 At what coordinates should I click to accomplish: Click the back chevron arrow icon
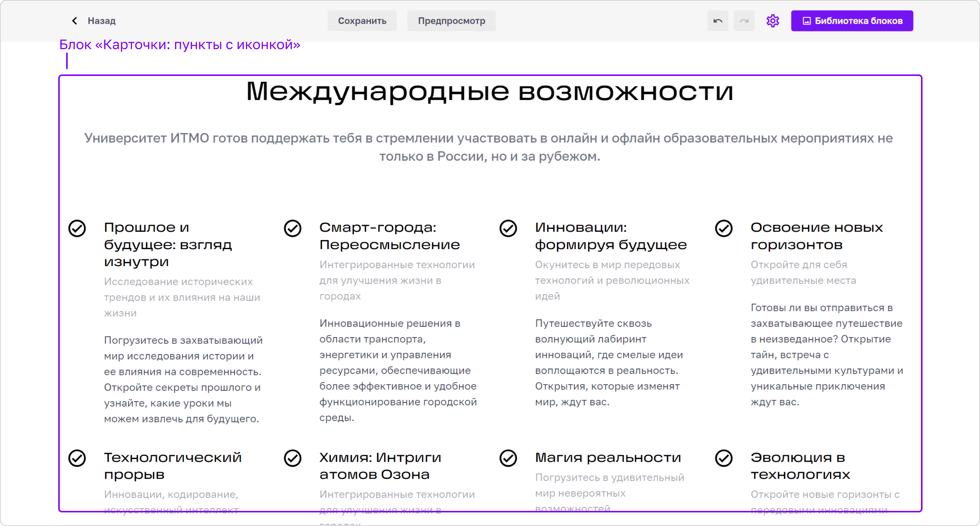click(74, 20)
